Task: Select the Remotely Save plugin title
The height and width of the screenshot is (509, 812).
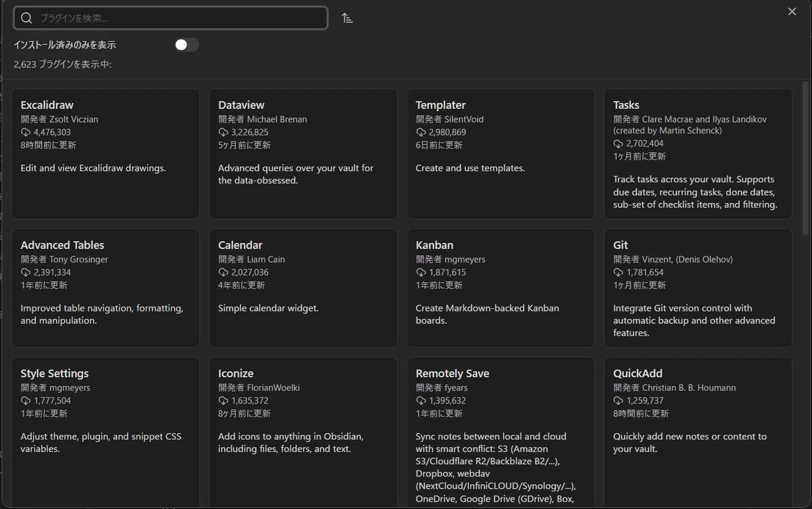Action: [452, 373]
